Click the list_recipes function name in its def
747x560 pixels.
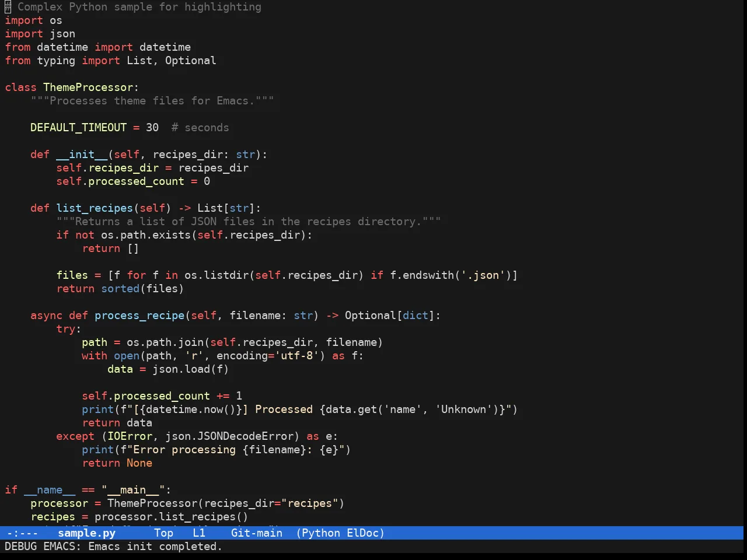(x=95, y=208)
